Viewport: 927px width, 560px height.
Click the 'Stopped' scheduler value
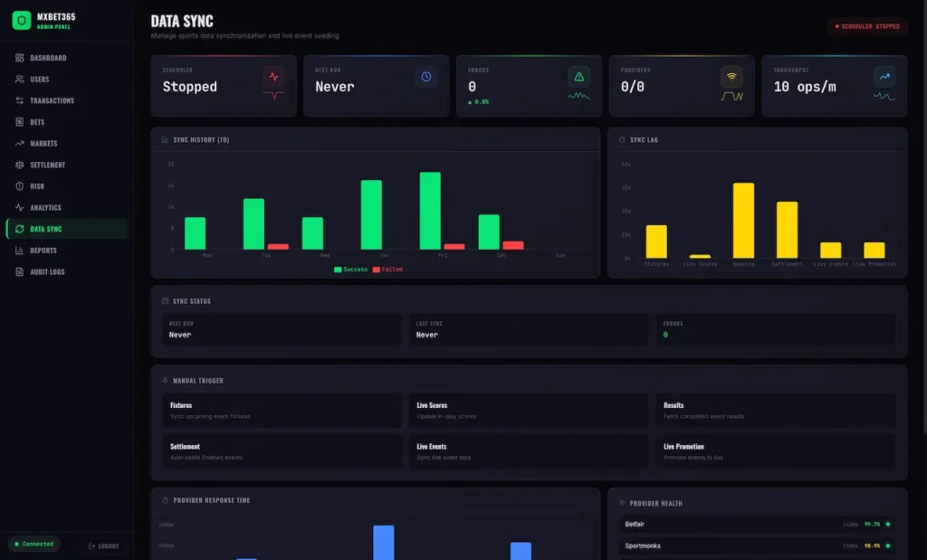point(190,87)
